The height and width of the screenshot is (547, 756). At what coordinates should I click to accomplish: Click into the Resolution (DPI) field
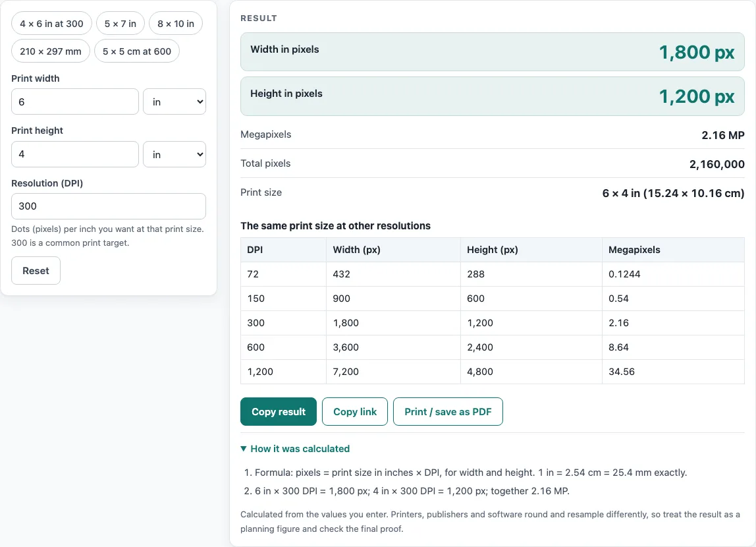(109, 206)
